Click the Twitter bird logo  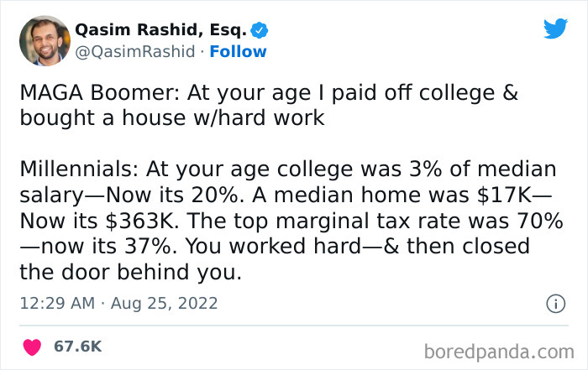pos(555,29)
